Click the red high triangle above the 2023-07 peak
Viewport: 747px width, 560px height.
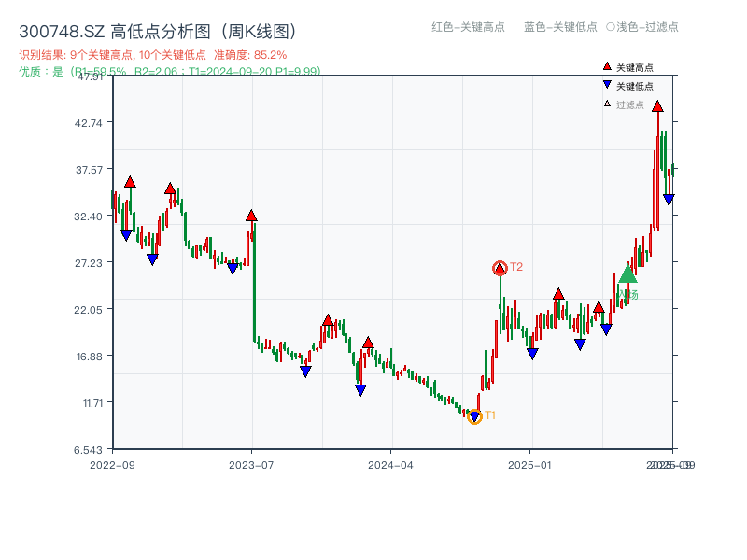coord(250,214)
